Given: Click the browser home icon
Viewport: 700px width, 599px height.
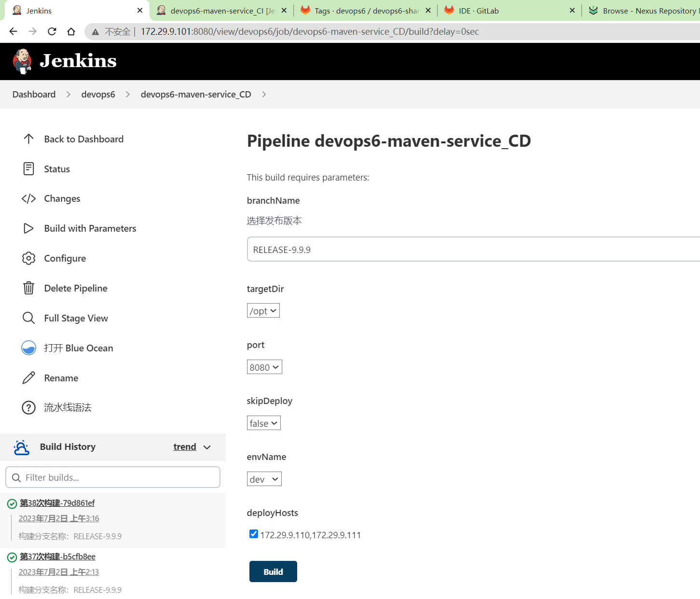Looking at the screenshot, I should pos(71,31).
